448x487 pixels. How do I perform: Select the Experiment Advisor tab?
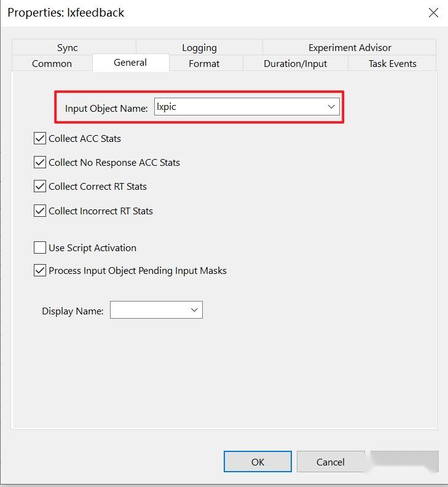(x=350, y=47)
